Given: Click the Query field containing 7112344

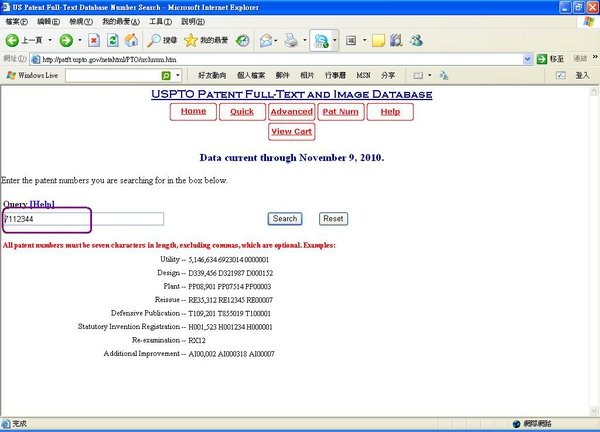Looking at the screenshot, I should (x=83, y=219).
